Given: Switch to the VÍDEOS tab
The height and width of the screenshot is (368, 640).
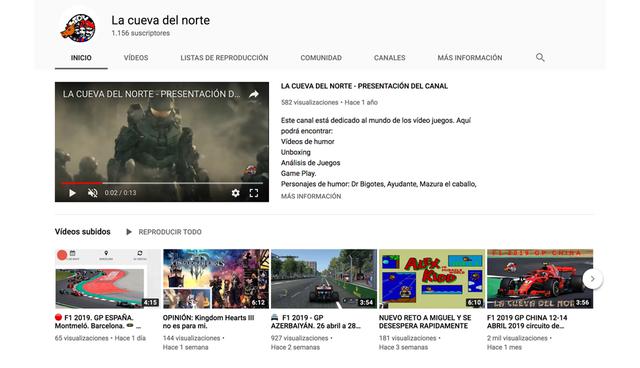Looking at the screenshot, I should coord(136,58).
